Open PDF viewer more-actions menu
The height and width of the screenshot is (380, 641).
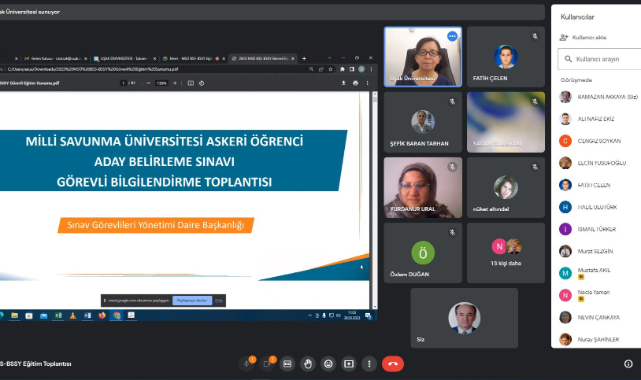click(x=367, y=83)
